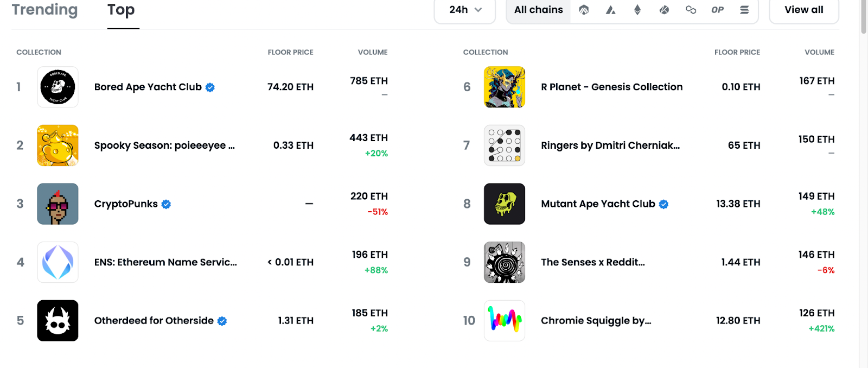Viewport: 868px width, 368px height.
Task: Filter by Solana chain icon
Action: point(744,10)
